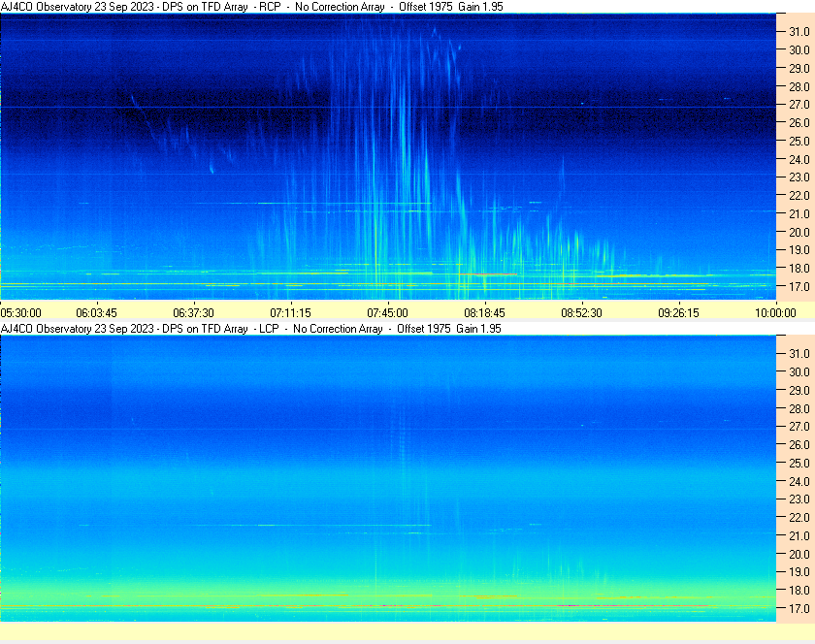The height and width of the screenshot is (644, 815).
Task: Click 20.0 frequency label in RCP panel
Action: [x=799, y=233]
